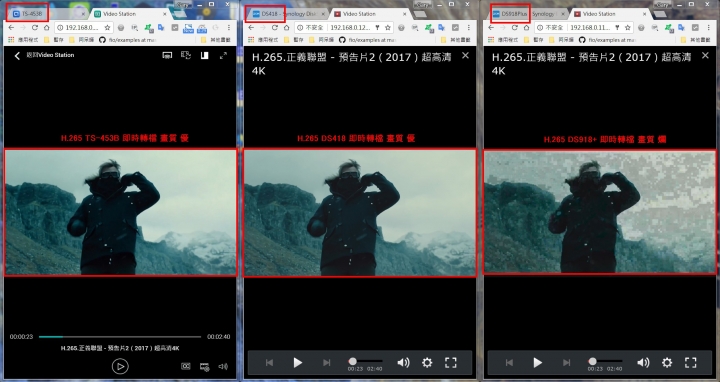Screen dimensions: 720x382
Task: Enter fullscreen via expand arrows in TS-453B player
Action: (x=223, y=56)
